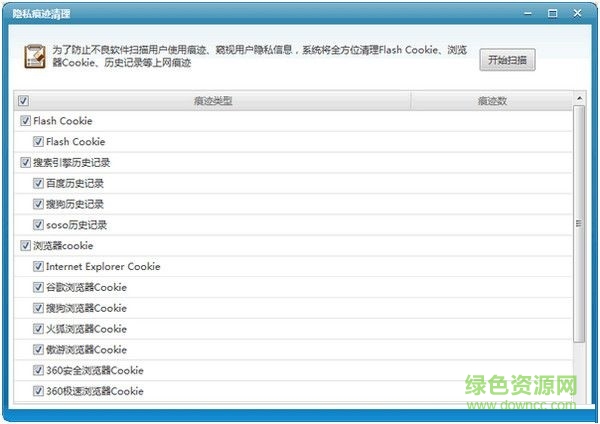Close the 隐私痕迹清理 window
600x424 pixels.
pyautogui.click(x=577, y=13)
